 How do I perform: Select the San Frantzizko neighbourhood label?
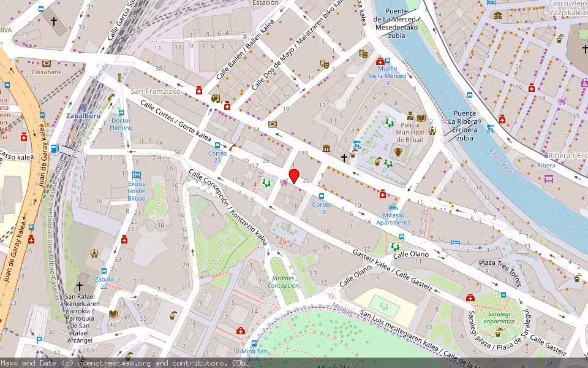click(156, 91)
